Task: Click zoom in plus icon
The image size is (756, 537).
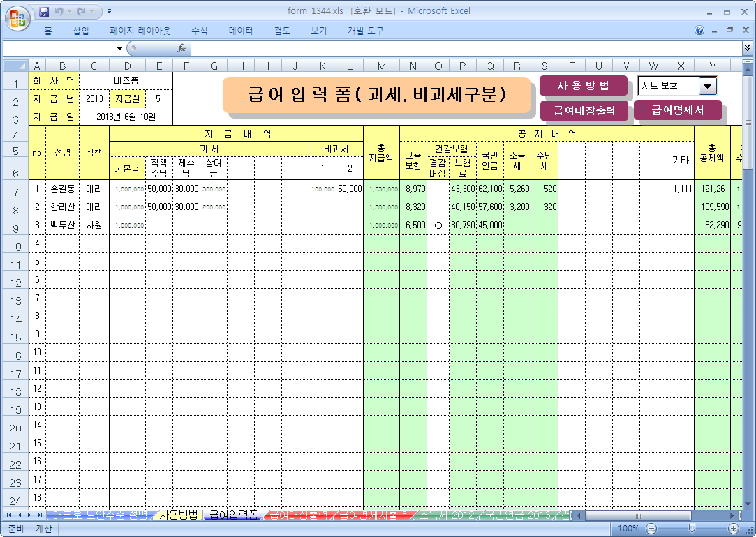Action: click(x=734, y=529)
